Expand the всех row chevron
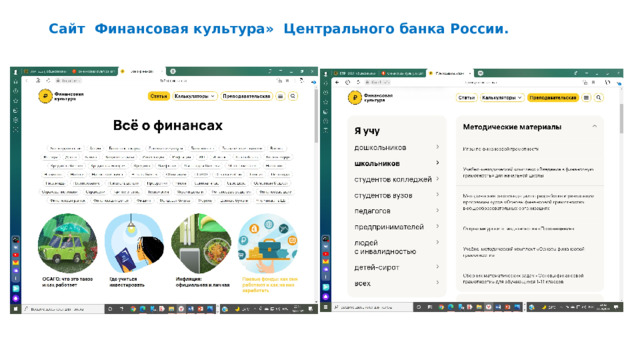This screenshot has width=640, height=360. (x=438, y=282)
